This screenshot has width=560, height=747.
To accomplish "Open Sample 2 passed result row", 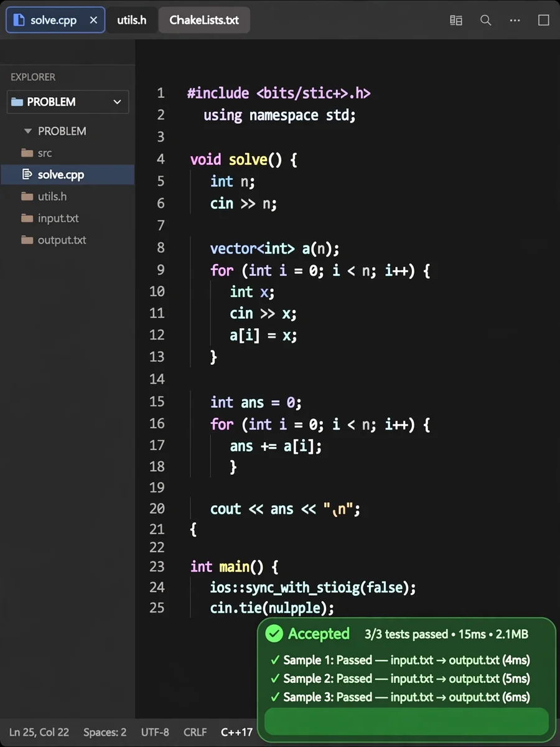I will [400, 679].
